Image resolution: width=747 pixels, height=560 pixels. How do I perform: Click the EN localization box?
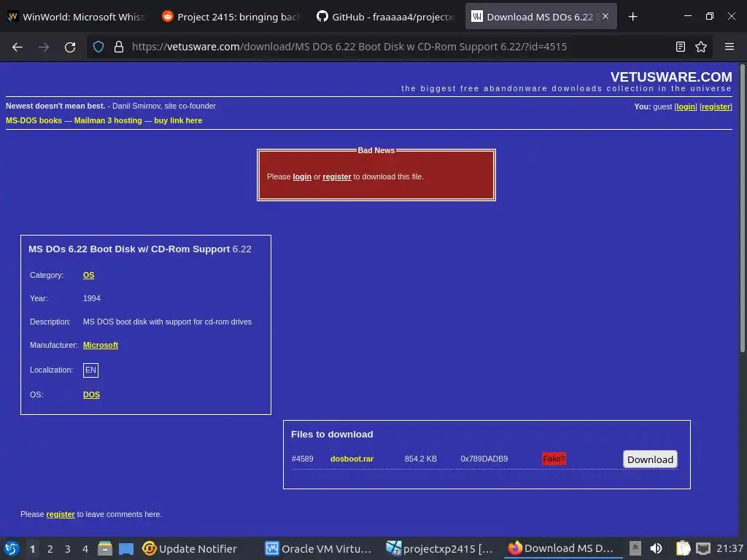(x=90, y=370)
